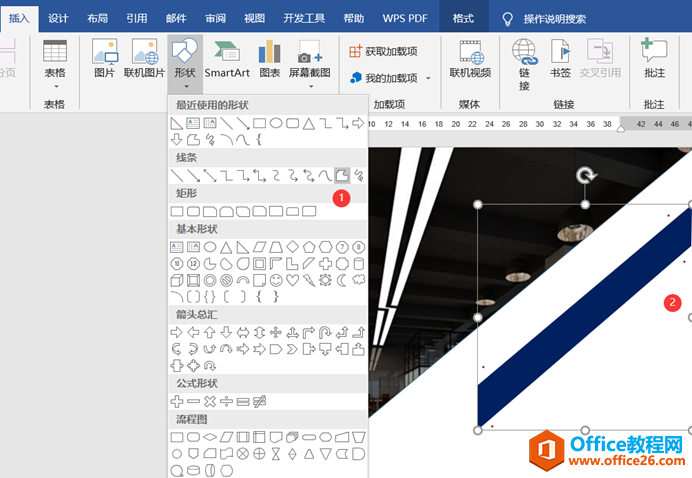Select the scribble tool in 线条 section
Screen dimensions: 692x478
point(359,176)
